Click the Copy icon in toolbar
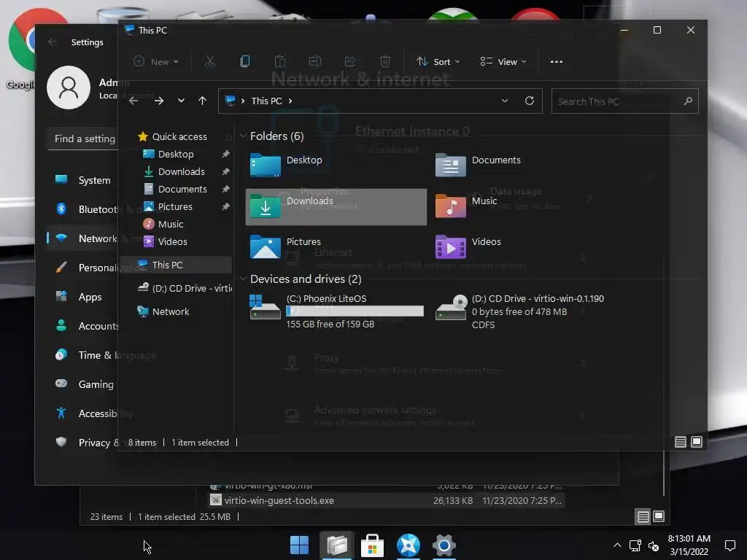The image size is (747, 560). coord(245,61)
